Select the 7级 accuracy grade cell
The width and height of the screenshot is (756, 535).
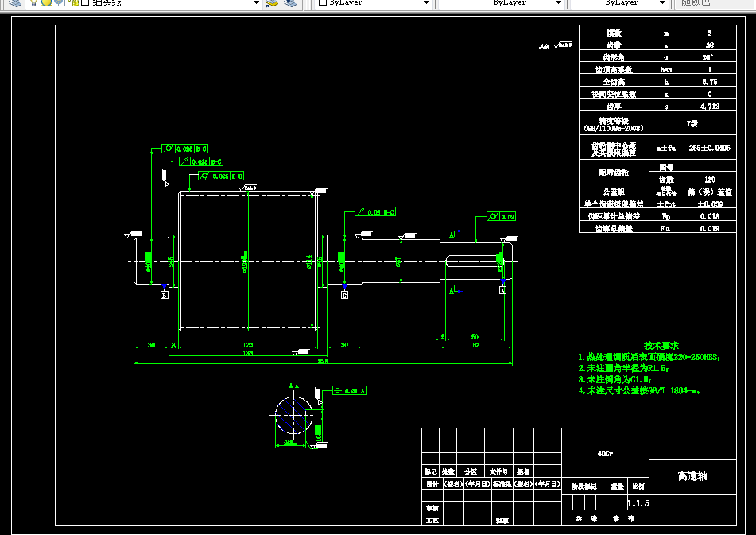(x=692, y=123)
